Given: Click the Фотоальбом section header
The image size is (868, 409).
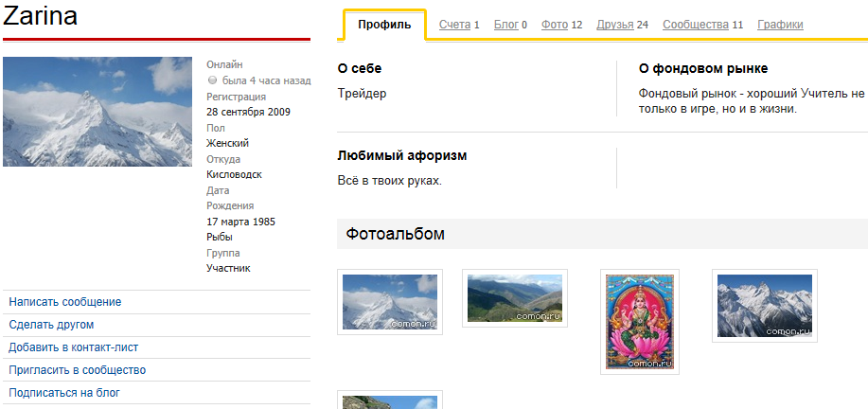Looking at the screenshot, I should click(x=395, y=234).
